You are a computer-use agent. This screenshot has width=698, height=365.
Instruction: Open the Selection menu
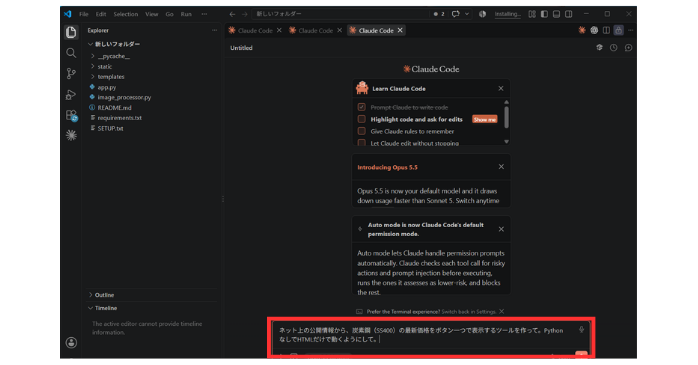[126, 14]
